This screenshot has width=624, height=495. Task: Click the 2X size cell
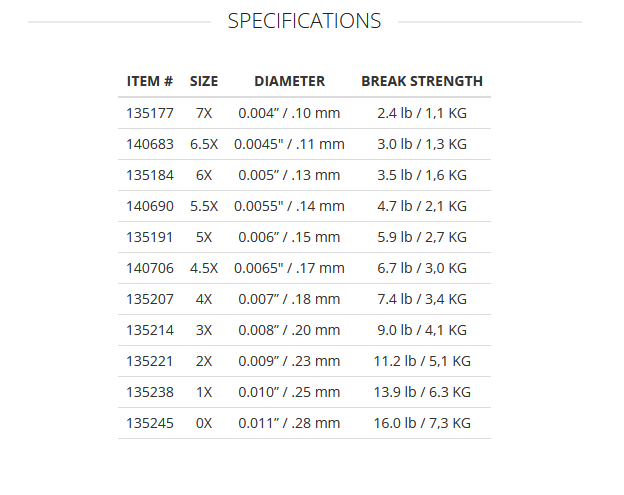pyautogui.click(x=204, y=361)
